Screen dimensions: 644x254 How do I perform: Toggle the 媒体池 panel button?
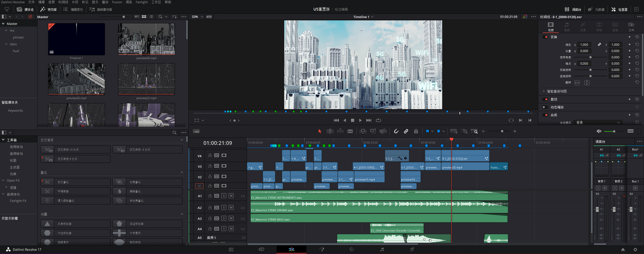[x=25, y=9]
